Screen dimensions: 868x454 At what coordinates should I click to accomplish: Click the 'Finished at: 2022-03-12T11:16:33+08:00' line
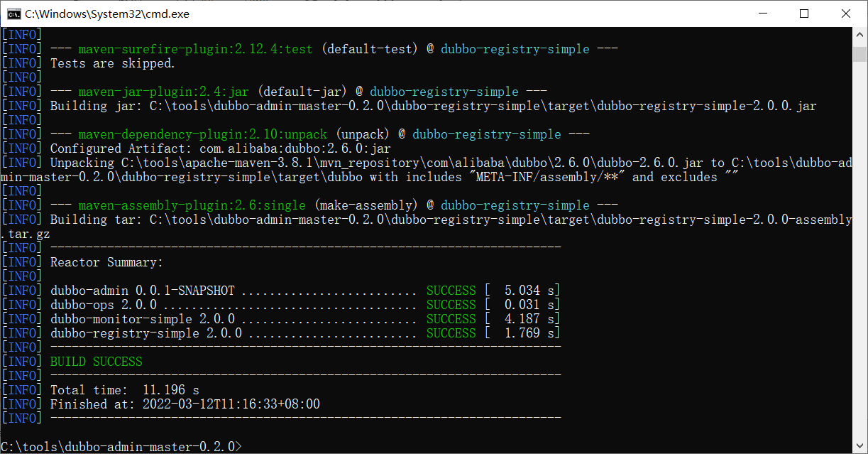point(185,404)
